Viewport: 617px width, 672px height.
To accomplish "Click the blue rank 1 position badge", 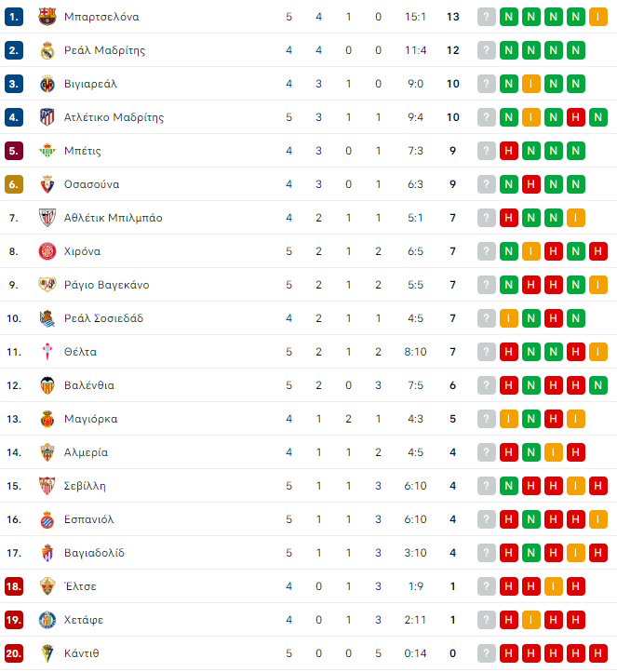I will pos(14,17).
